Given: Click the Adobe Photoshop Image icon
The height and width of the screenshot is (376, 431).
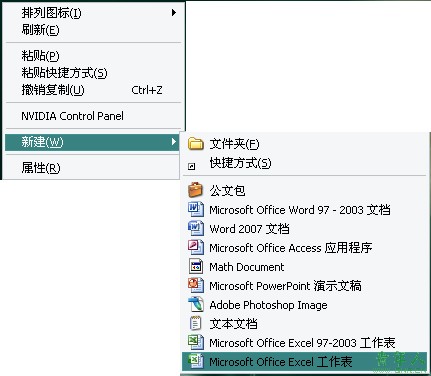Looking at the screenshot, I should point(196,304).
